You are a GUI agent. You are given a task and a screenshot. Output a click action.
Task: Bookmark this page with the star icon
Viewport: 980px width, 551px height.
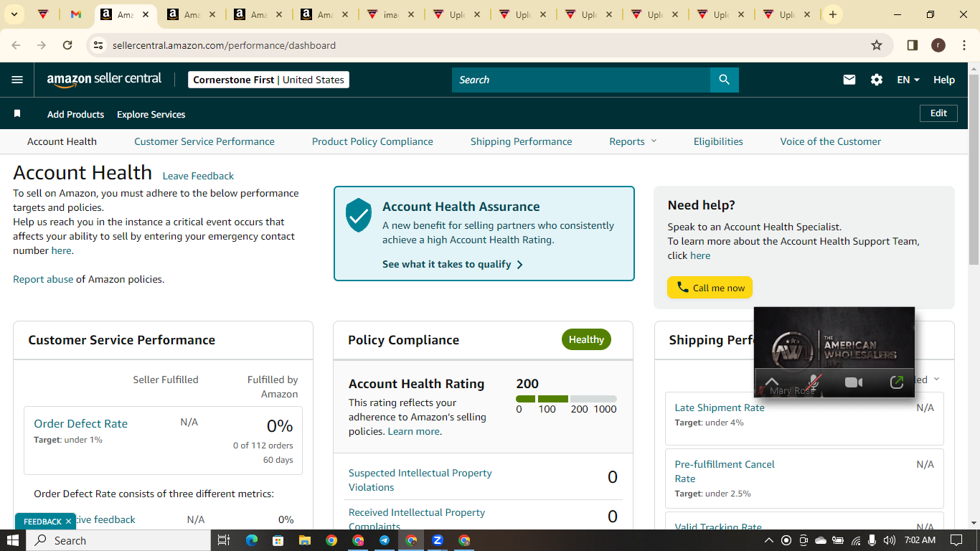tap(877, 45)
